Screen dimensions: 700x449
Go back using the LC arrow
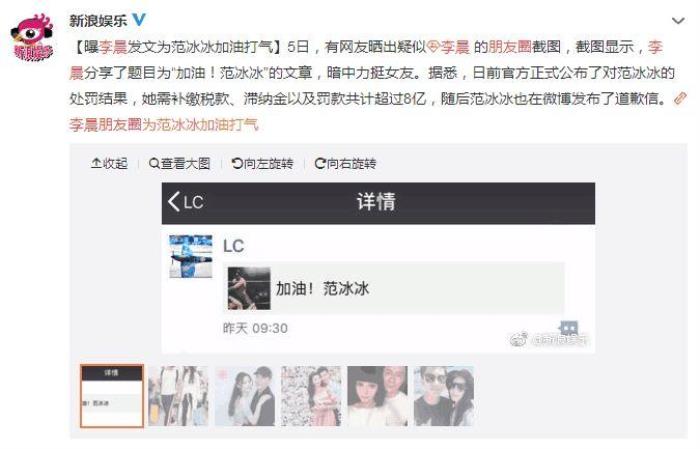(x=186, y=202)
